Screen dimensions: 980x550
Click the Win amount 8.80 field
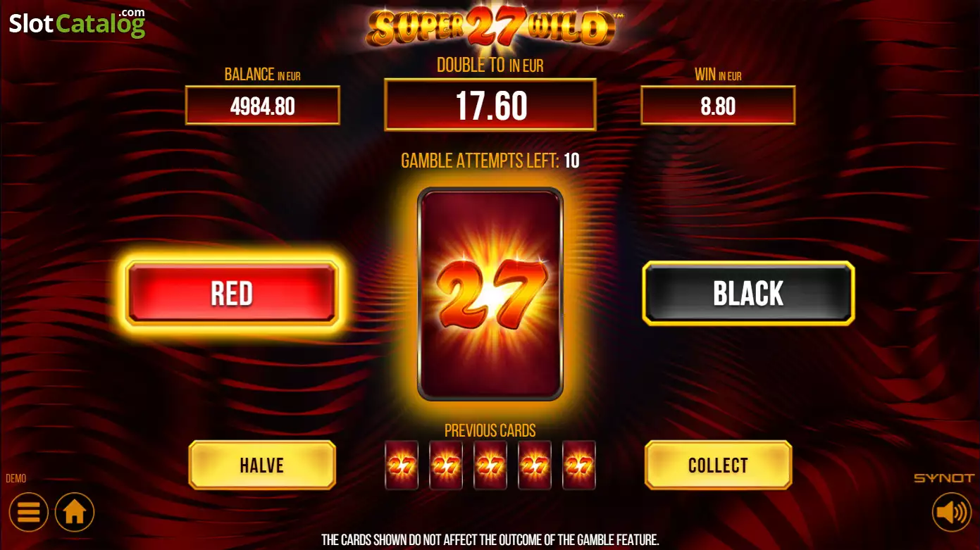coord(718,106)
